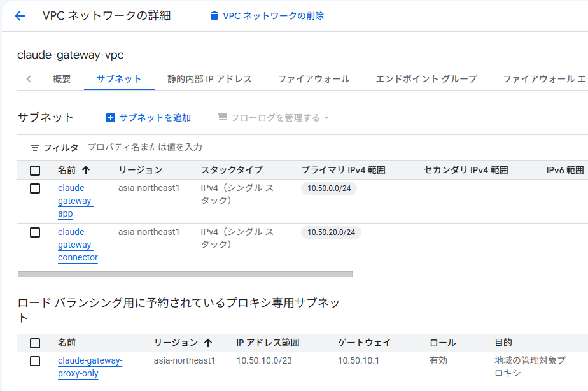
Task: Click the ゲートウェイ column header
Action: [364, 343]
